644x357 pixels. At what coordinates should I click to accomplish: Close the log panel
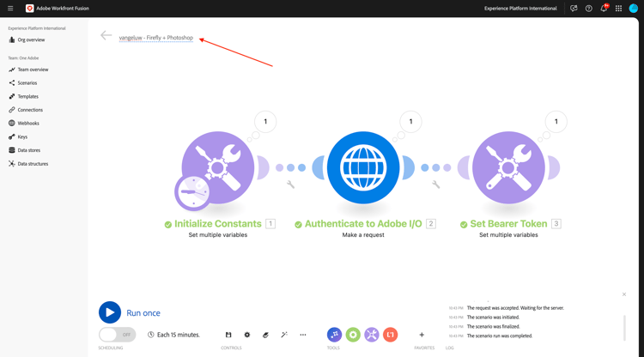pyautogui.click(x=624, y=294)
